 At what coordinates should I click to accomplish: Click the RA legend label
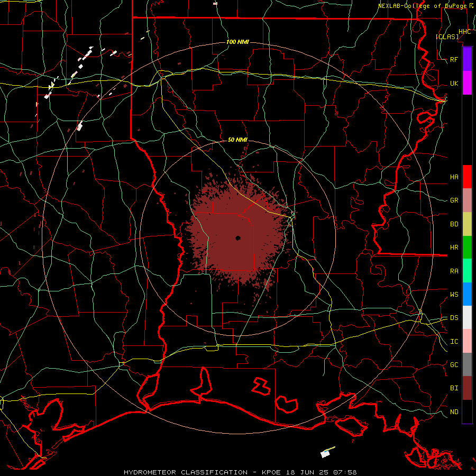(454, 271)
